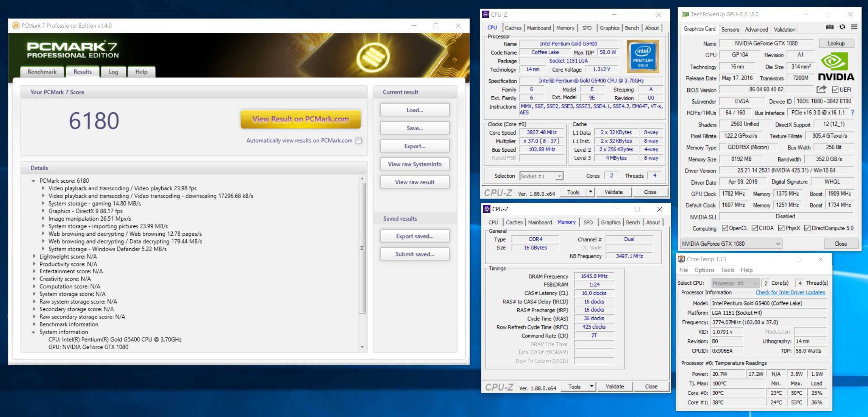The image size is (868, 417).
Task: Toggle OpenCL checkbox in GPU-Z
Action: tap(724, 228)
